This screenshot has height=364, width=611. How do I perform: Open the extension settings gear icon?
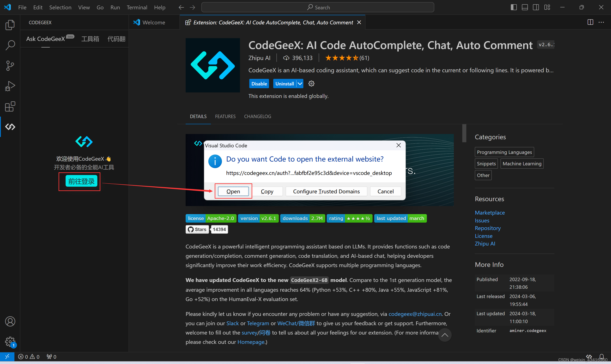[x=311, y=84]
